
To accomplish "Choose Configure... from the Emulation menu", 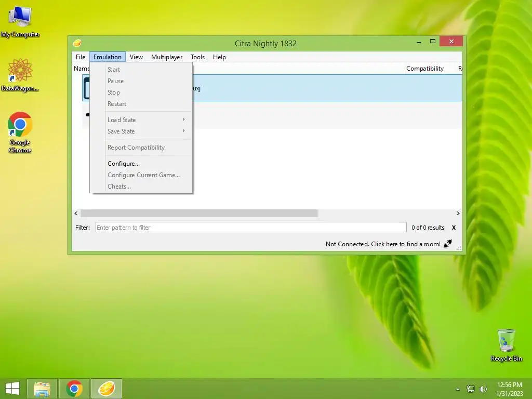I will 141,164.
